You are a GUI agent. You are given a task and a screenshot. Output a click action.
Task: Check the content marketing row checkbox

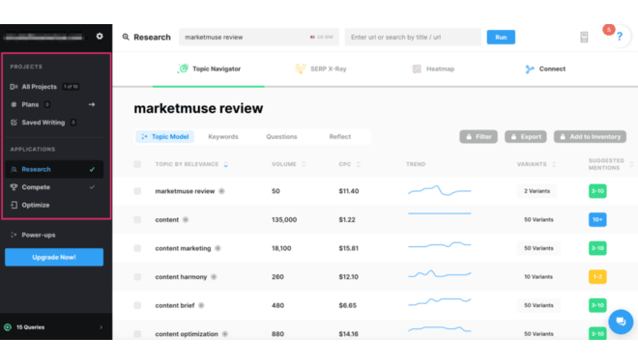click(x=137, y=248)
